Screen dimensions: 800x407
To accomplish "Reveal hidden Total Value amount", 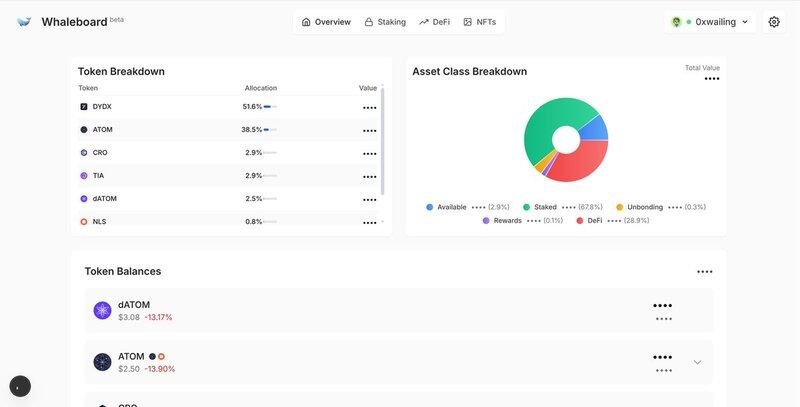I will point(711,79).
